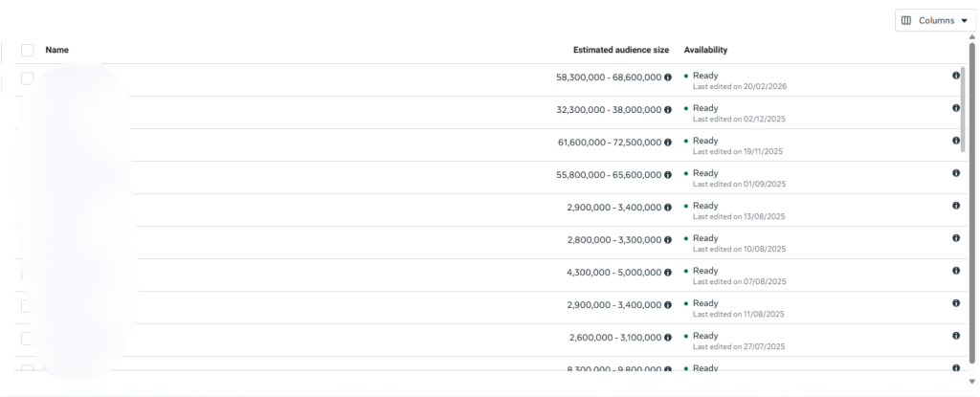
Task: Click info icon beside 55,800,000 - 65,600,000 estimate
Action: [x=668, y=175]
